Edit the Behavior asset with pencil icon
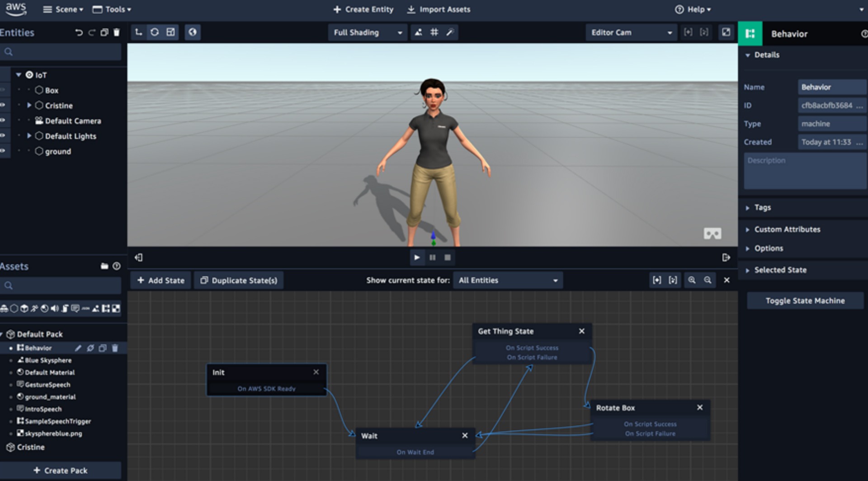 tap(78, 348)
